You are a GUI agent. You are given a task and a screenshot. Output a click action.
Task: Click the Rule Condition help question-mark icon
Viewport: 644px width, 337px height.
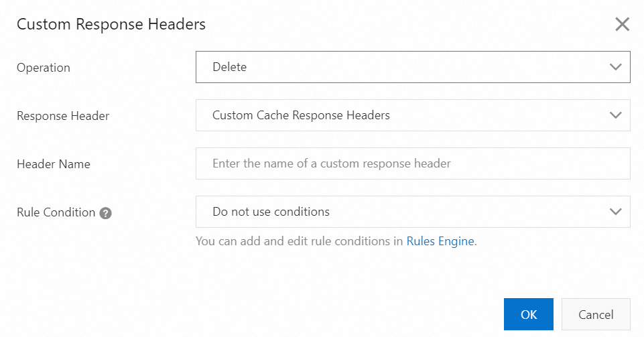105,213
